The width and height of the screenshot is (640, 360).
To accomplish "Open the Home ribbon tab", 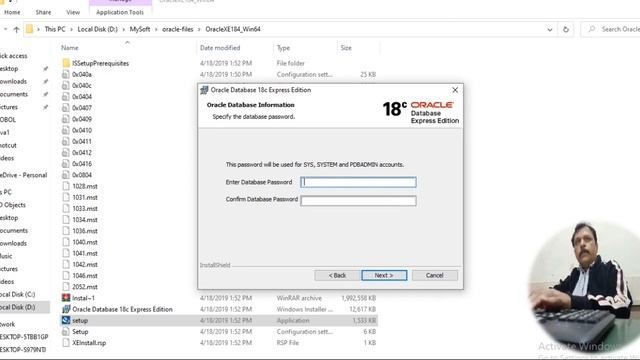I will pos(12,12).
